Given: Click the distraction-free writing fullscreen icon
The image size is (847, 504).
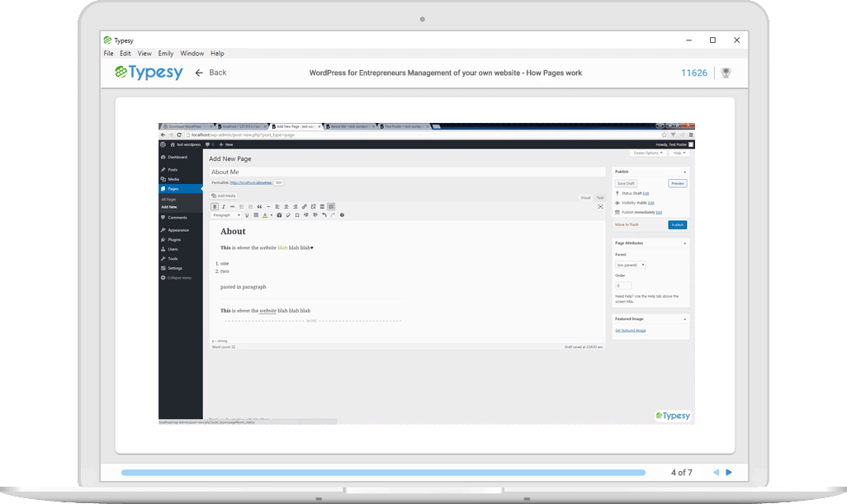Looking at the screenshot, I should tap(600, 207).
